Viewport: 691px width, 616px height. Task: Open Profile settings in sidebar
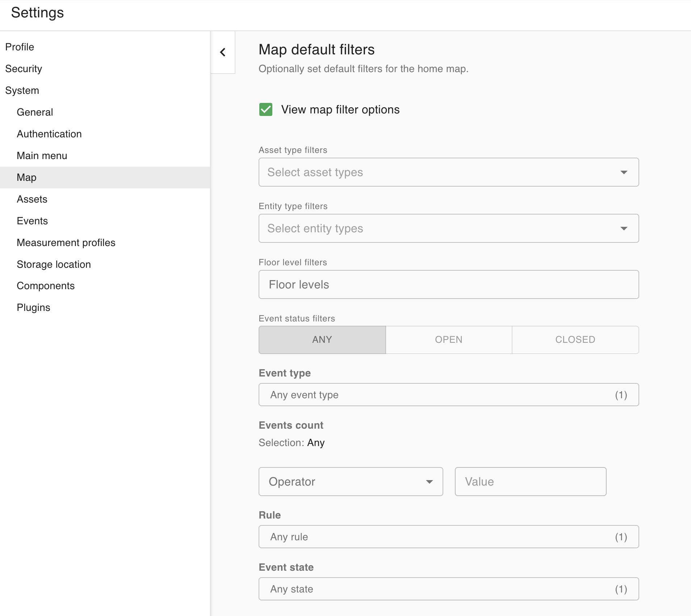pyautogui.click(x=20, y=47)
